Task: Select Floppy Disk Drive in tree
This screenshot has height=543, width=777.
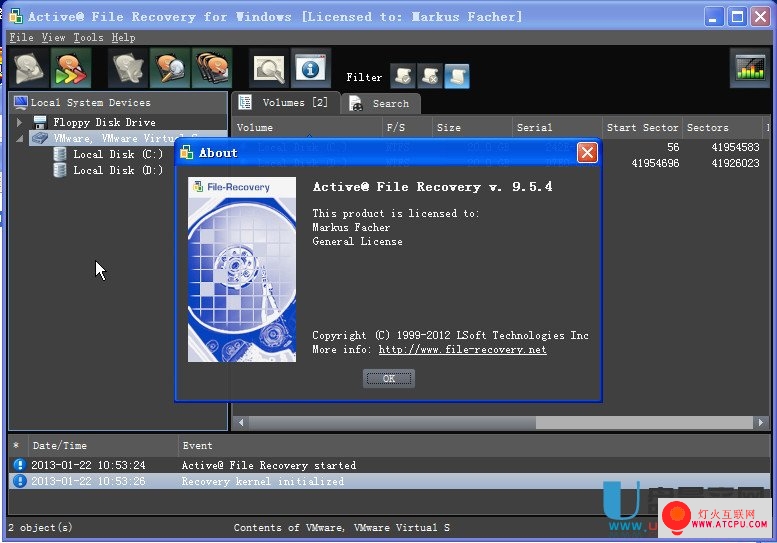Action: pyautogui.click(x=104, y=122)
